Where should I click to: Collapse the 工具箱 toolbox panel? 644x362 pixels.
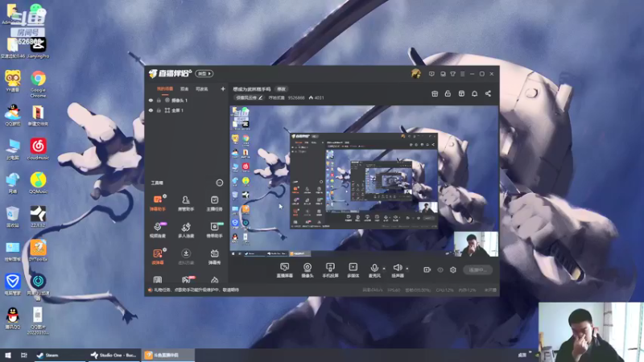click(x=219, y=183)
